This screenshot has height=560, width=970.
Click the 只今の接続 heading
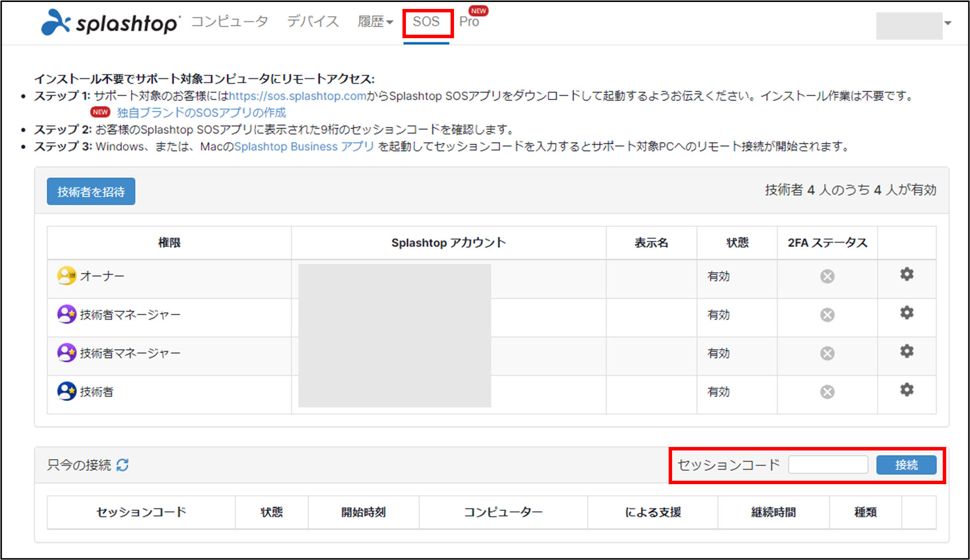(x=79, y=465)
